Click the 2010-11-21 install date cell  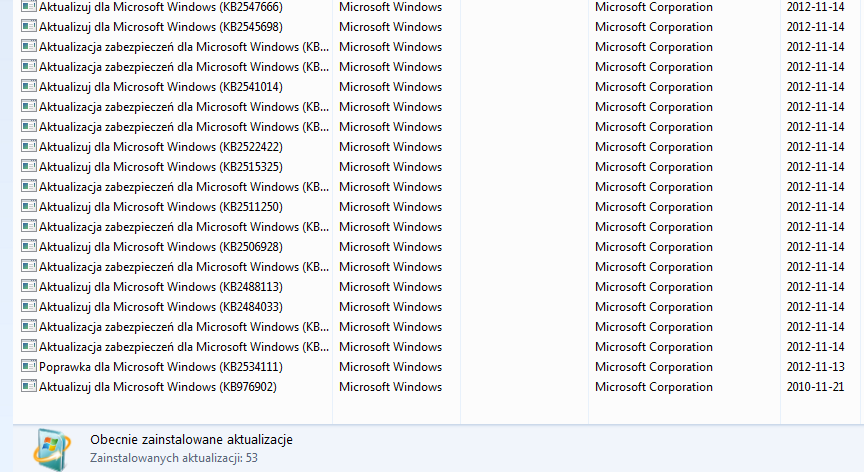[x=815, y=387]
